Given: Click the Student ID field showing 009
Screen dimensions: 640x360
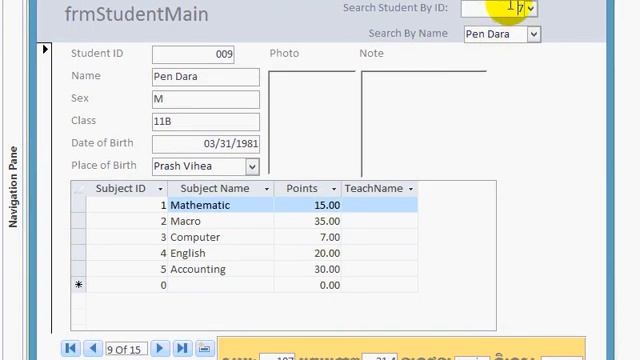Looking at the screenshot, I should (x=193, y=54).
